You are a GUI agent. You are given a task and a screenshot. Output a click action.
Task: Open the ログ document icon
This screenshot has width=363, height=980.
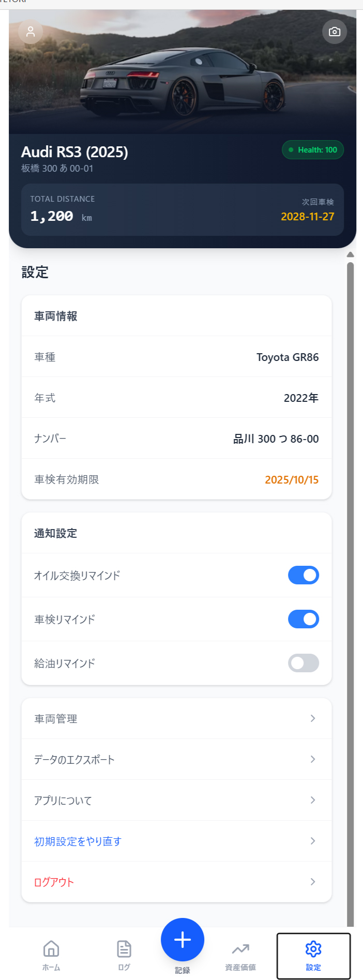pyautogui.click(x=124, y=948)
